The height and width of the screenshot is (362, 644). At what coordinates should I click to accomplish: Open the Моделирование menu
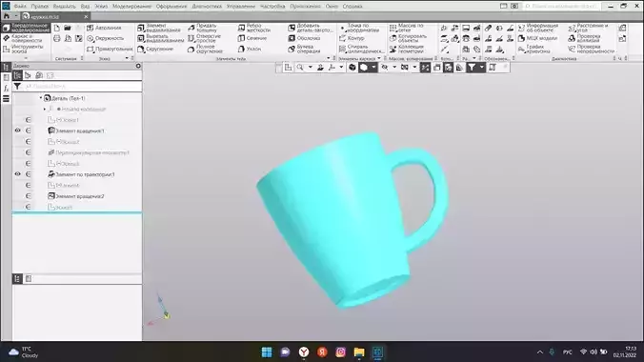pyautogui.click(x=131, y=6)
